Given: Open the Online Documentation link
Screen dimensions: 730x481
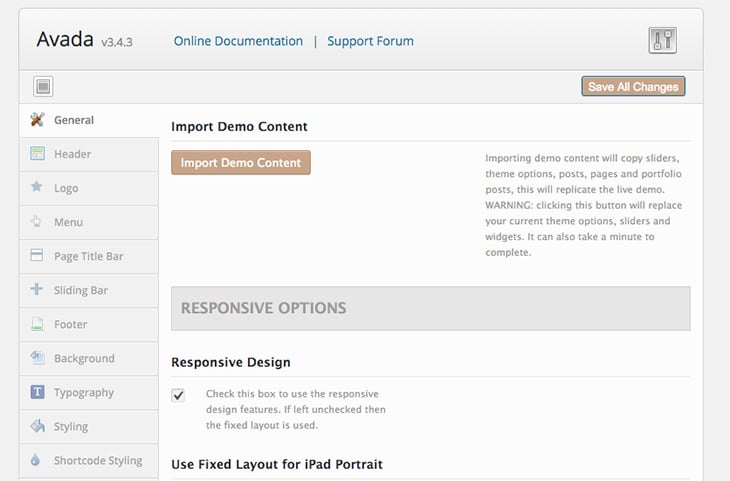Looking at the screenshot, I should 238,41.
